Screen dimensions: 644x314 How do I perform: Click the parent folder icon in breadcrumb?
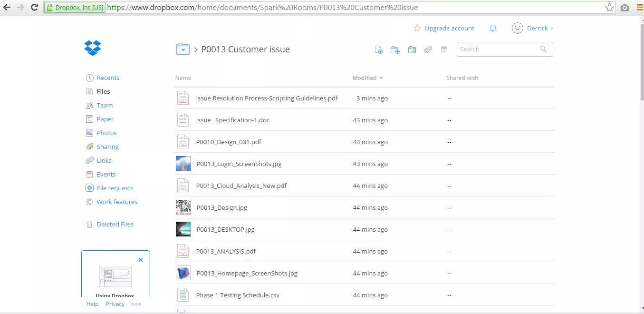click(183, 49)
